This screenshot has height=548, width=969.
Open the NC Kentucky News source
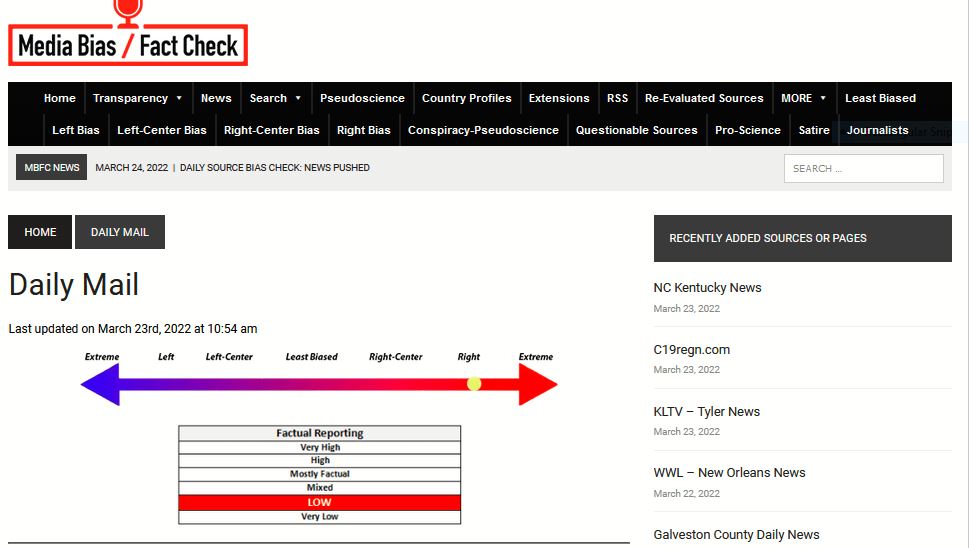tap(707, 288)
